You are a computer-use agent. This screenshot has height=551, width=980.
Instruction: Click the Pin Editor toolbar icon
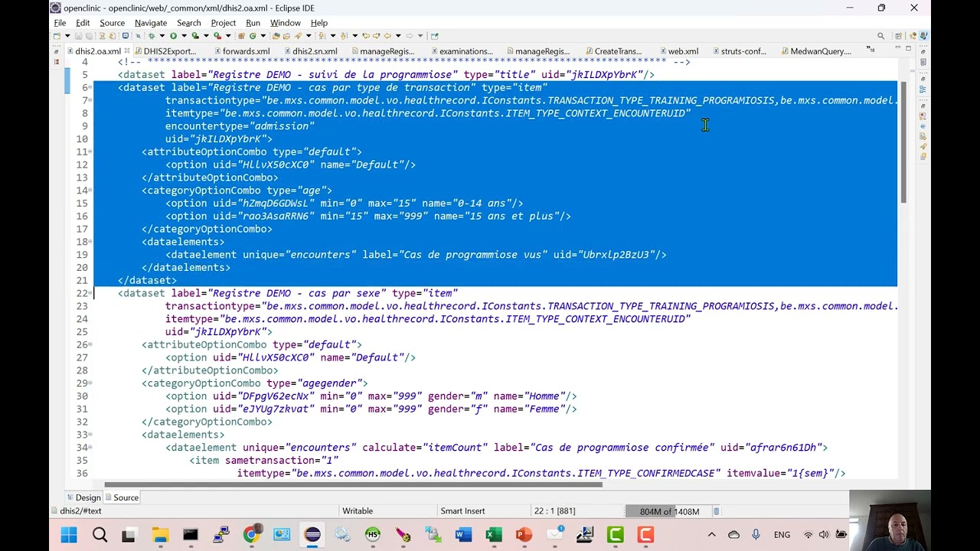[x=434, y=35]
